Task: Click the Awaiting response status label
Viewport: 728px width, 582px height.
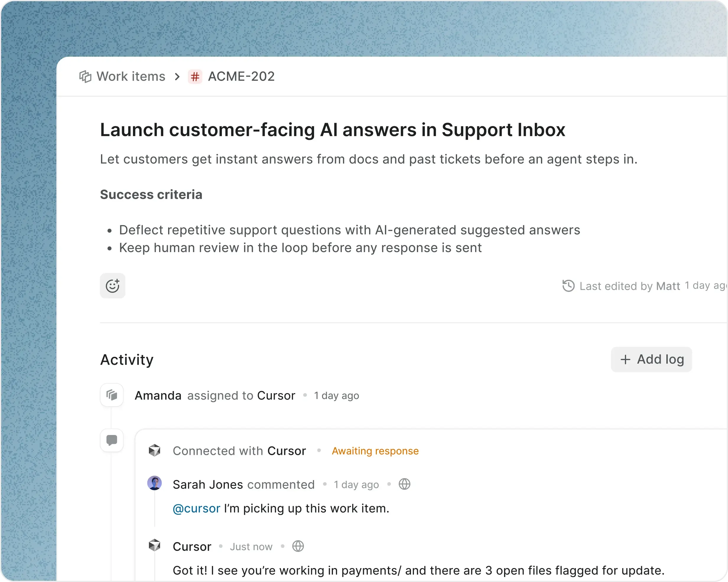Action: 375,450
